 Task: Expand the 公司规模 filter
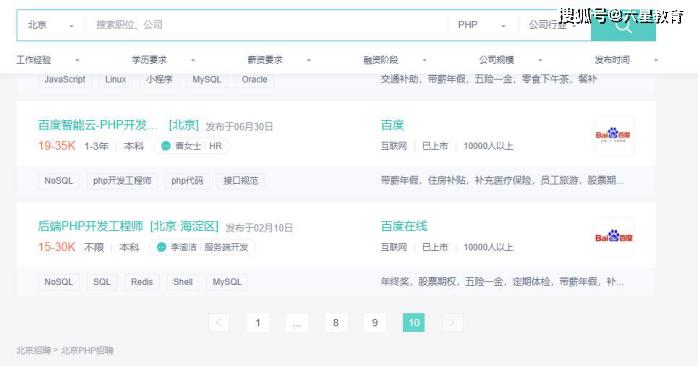pyautogui.click(x=511, y=60)
